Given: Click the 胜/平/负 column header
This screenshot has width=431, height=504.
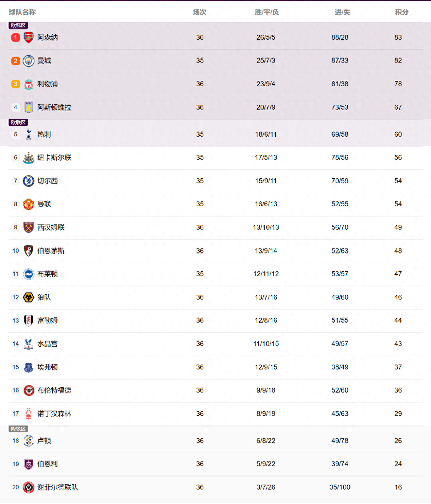Looking at the screenshot, I should coord(267,12).
